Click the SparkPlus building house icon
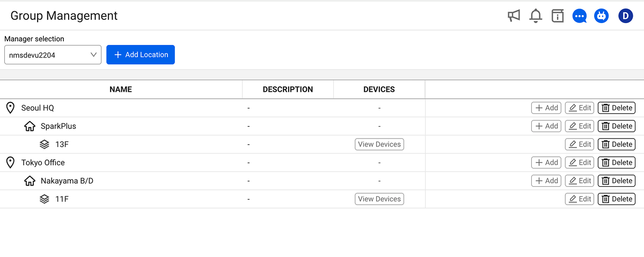Image resolution: width=644 pixels, height=257 pixels. click(x=30, y=126)
